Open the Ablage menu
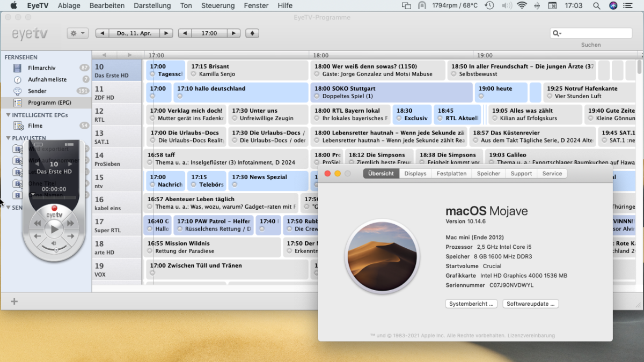 (69, 5)
